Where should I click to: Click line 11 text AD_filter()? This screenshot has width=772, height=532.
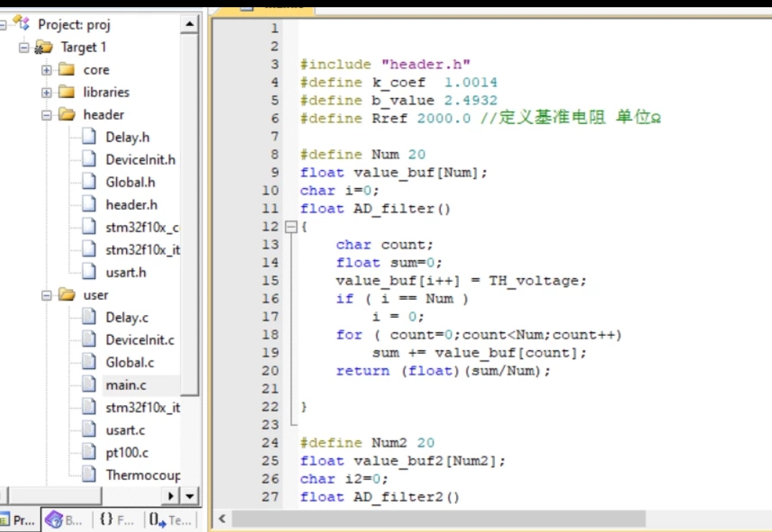click(x=402, y=208)
